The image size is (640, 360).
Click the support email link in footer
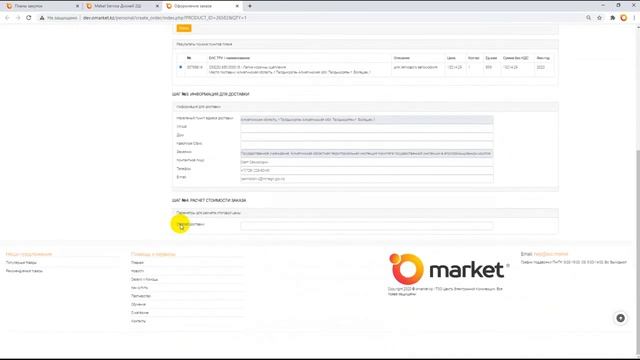[x=551, y=254]
